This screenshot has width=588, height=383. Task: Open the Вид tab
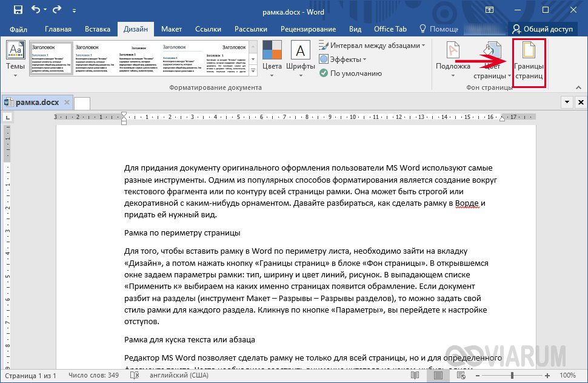pos(355,29)
